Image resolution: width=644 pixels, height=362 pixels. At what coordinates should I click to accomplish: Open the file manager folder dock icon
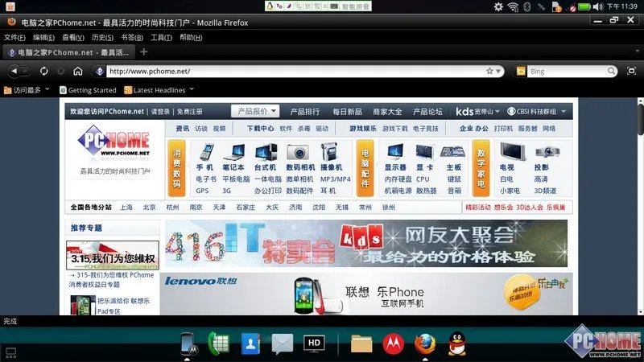[361, 343]
